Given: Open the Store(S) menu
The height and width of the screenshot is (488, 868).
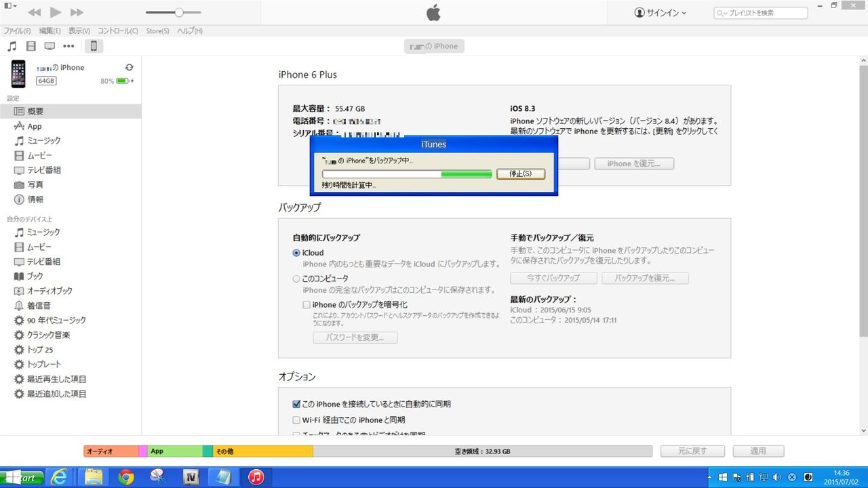Looking at the screenshot, I should (157, 31).
